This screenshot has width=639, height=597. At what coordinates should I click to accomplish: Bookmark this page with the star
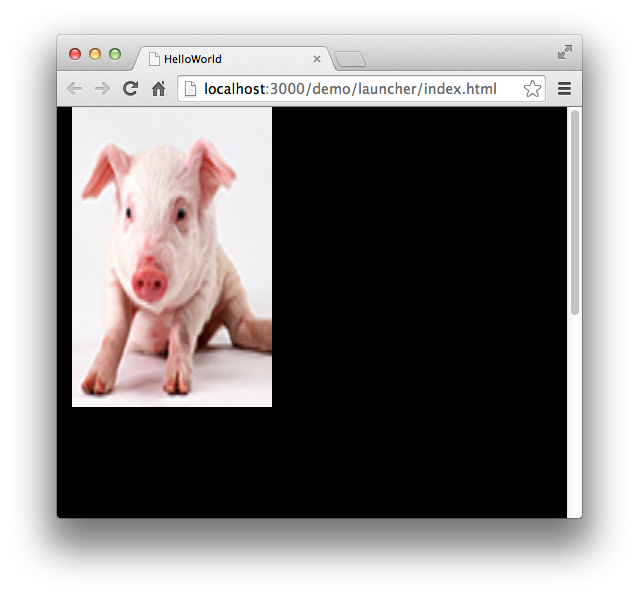click(532, 89)
